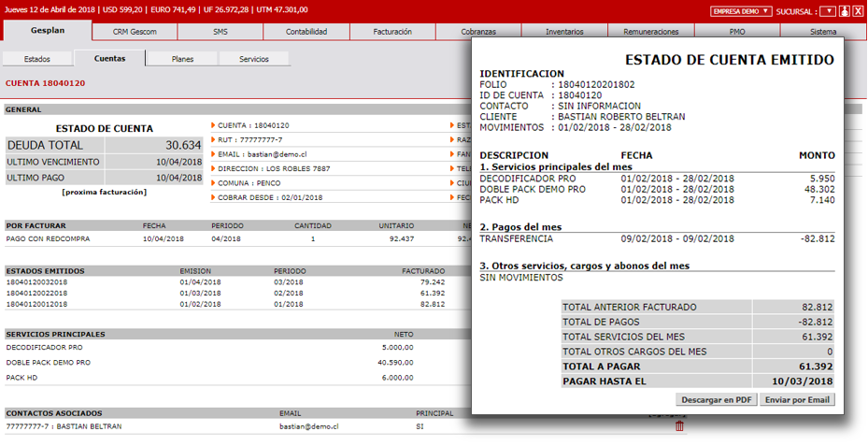Go to the Estados sub-tab
This screenshot has height=446, width=868.
[37, 59]
